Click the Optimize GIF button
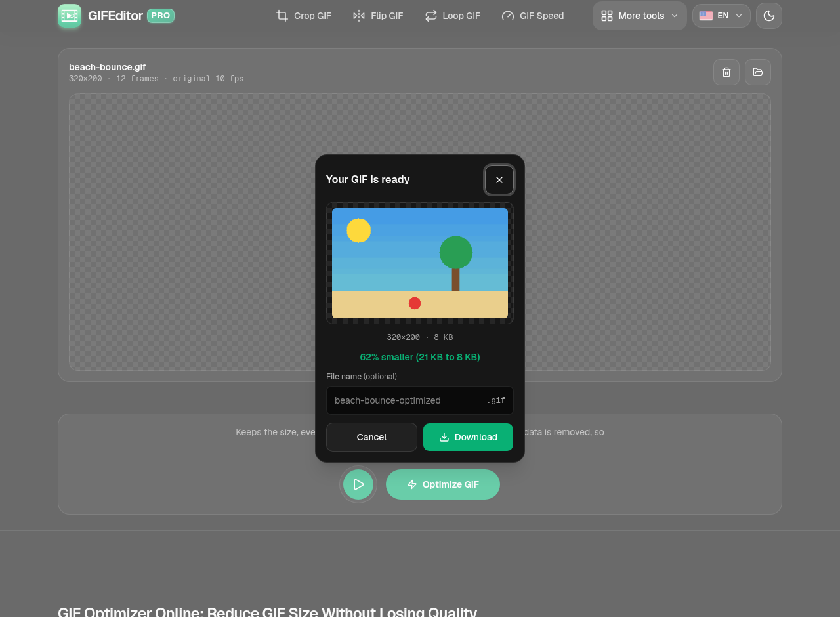Image resolution: width=840 pixels, height=617 pixels. pos(443,484)
